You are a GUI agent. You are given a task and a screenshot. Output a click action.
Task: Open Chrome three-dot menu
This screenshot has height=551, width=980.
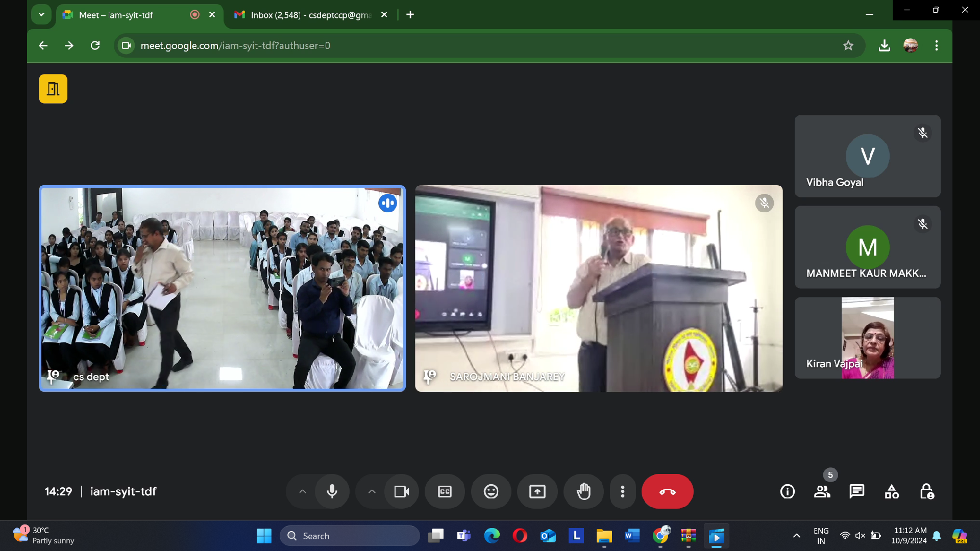point(937,45)
